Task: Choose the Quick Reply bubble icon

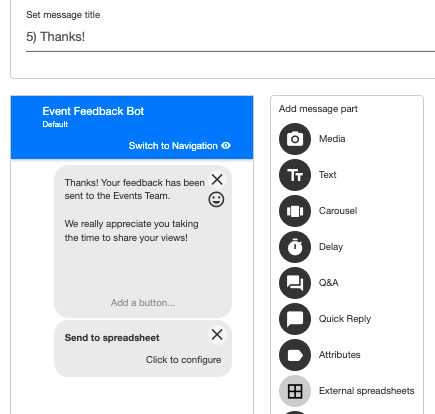Action: (x=295, y=319)
